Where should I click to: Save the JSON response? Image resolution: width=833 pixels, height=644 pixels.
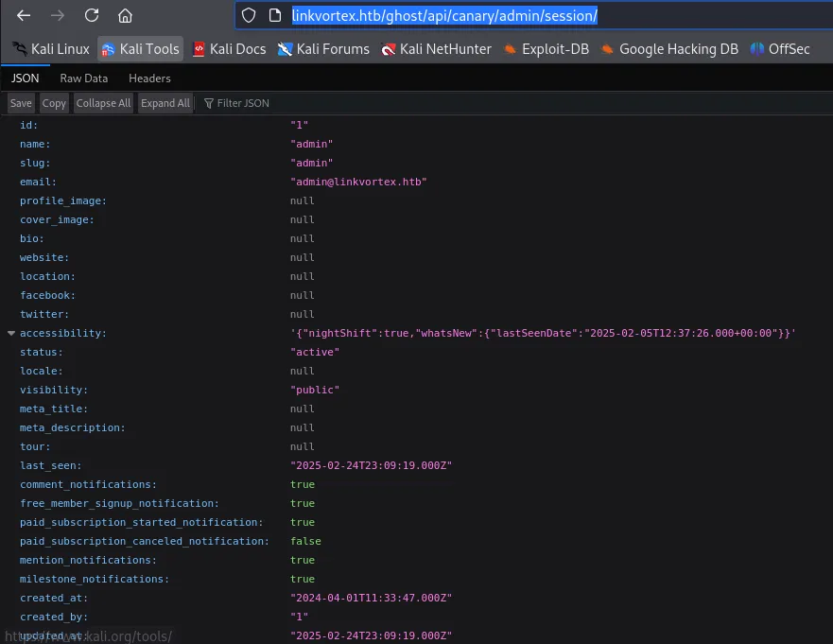pyautogui.click(x=21, y=103)
